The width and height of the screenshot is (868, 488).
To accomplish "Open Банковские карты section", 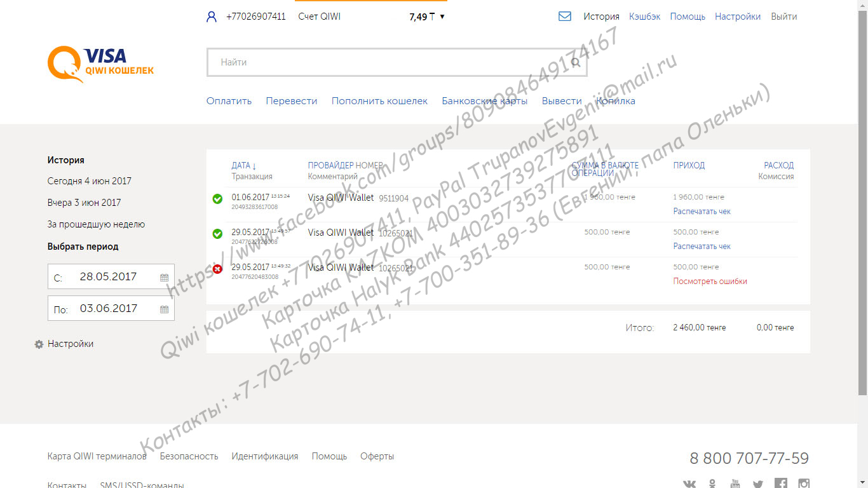I will point(485,101).
